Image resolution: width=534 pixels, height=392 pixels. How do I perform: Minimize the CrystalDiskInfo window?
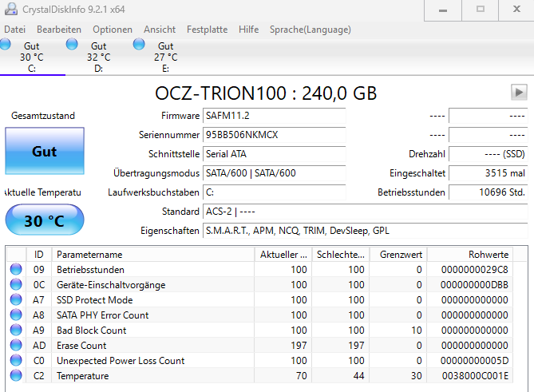443,10
